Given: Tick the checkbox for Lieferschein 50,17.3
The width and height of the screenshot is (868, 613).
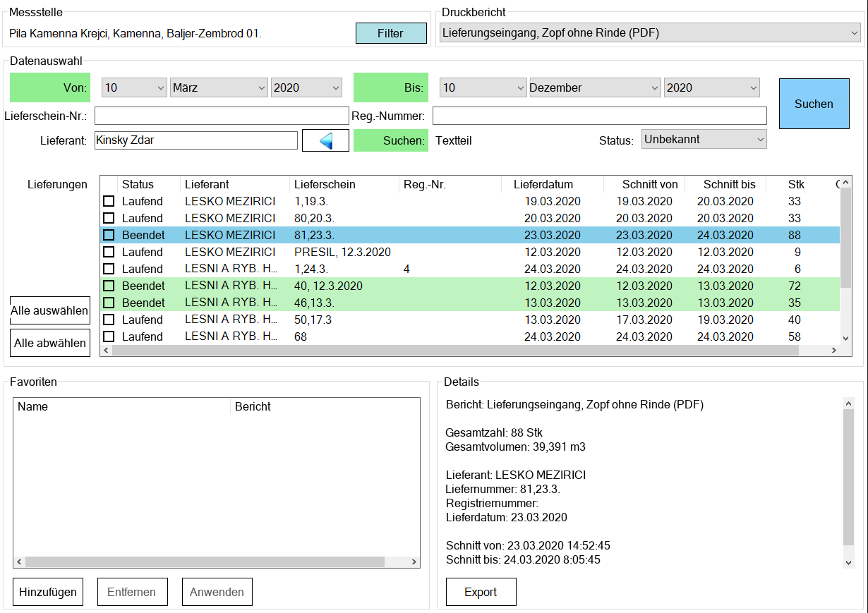Looking at the screenshot, I should tap(109, 320).
